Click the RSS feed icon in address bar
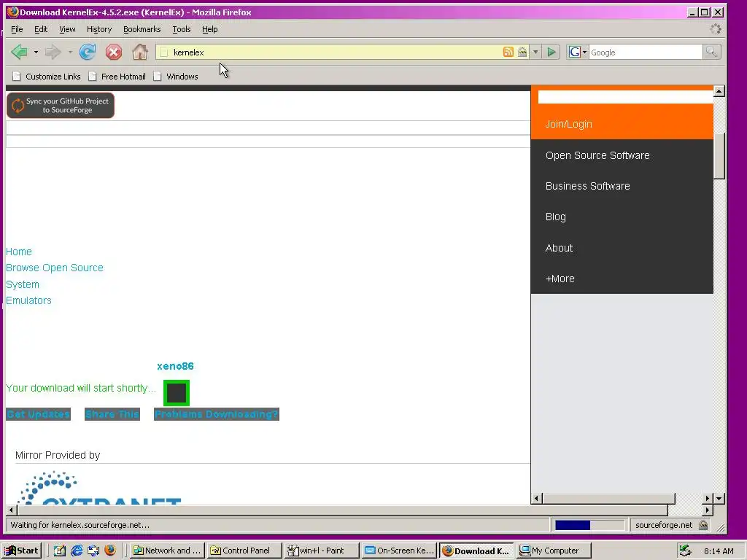This screenshot has height=560, width=747. [x=508, y=52]
